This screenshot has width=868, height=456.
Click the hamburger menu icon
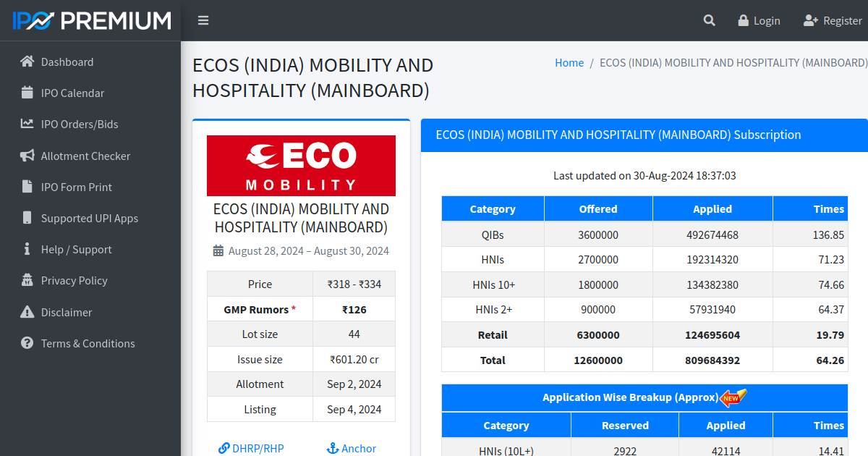coord(203,20)
